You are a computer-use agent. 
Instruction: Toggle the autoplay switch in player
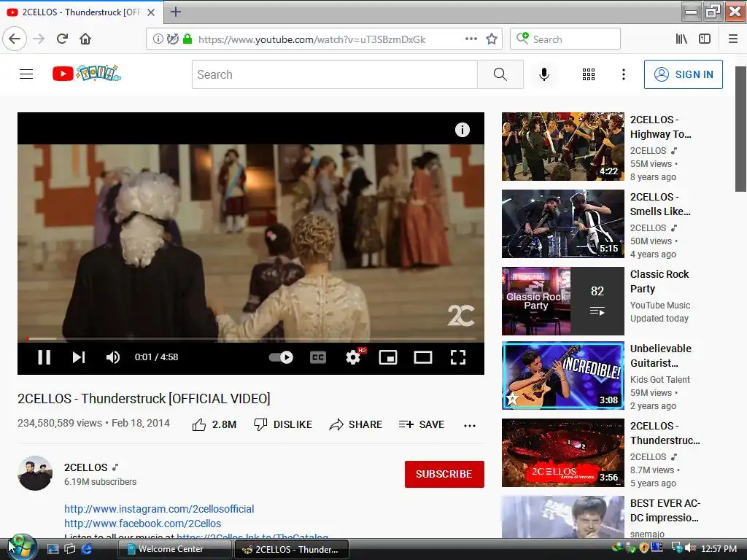(281, 357)
